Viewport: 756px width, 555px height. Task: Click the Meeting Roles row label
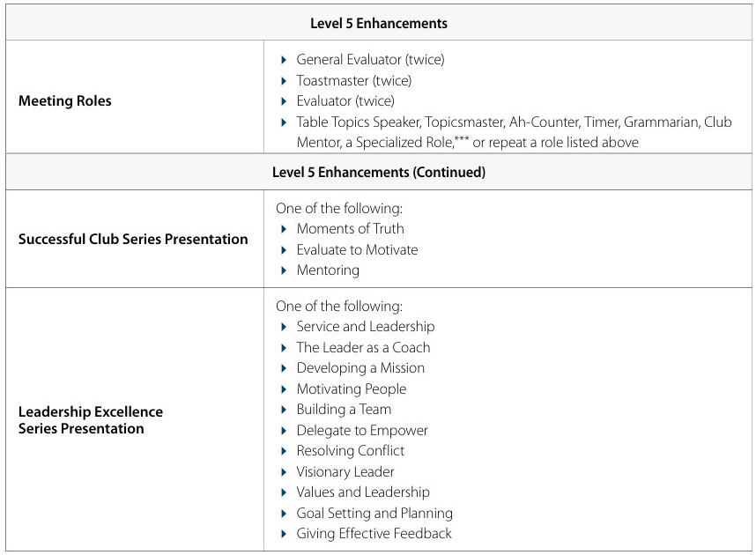coord(65,101)
